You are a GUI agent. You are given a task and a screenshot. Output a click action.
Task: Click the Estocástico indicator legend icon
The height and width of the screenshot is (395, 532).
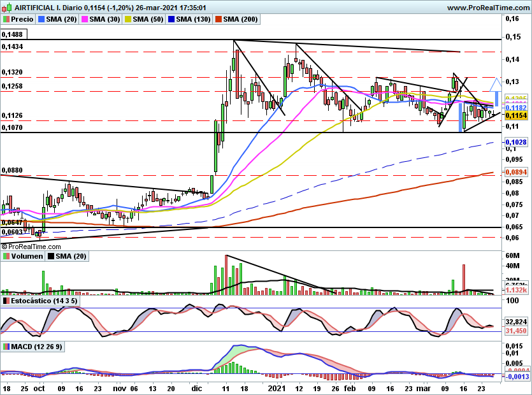coord(6,300)
